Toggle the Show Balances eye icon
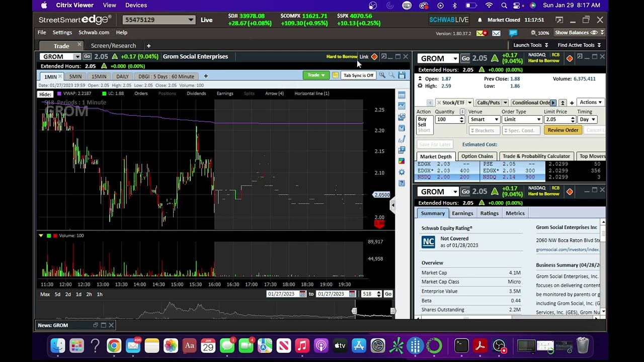 (x=594, y=33)
